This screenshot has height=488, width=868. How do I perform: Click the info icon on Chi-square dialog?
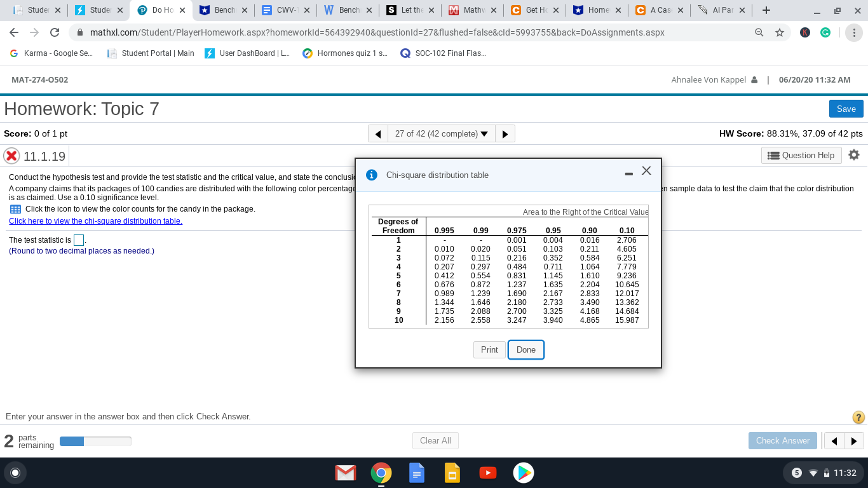(372, 175)
